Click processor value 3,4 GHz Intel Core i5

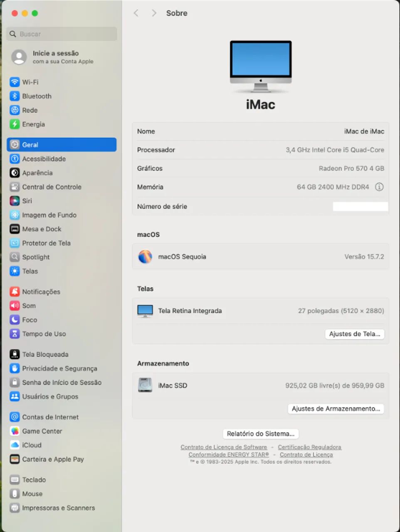[x=335, y=150]
